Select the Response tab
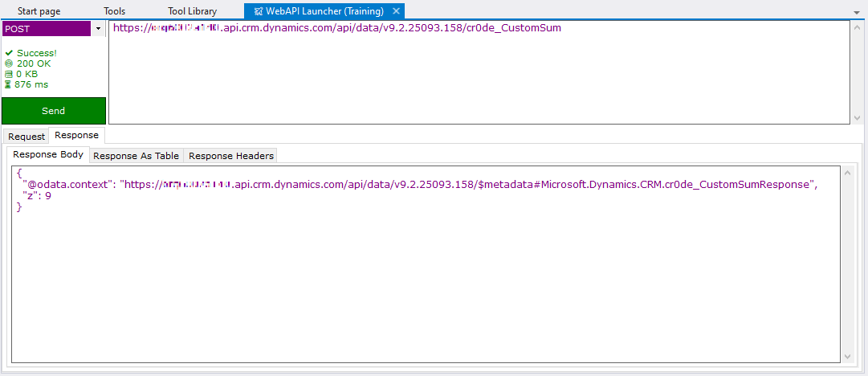The image size is (868, 376). coord(76,136)
